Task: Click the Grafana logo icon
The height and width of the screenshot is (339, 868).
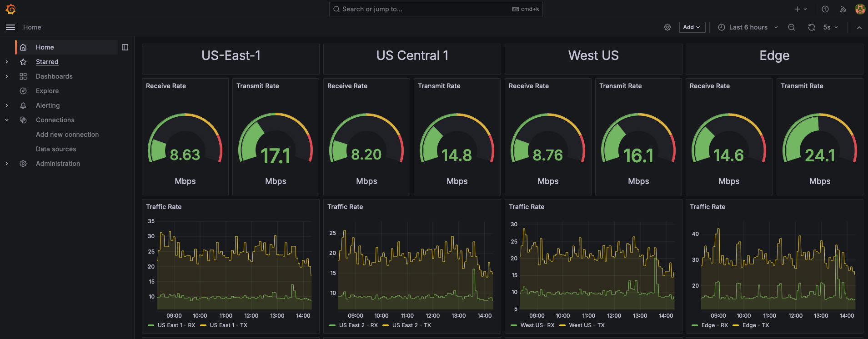Action: 11,9
